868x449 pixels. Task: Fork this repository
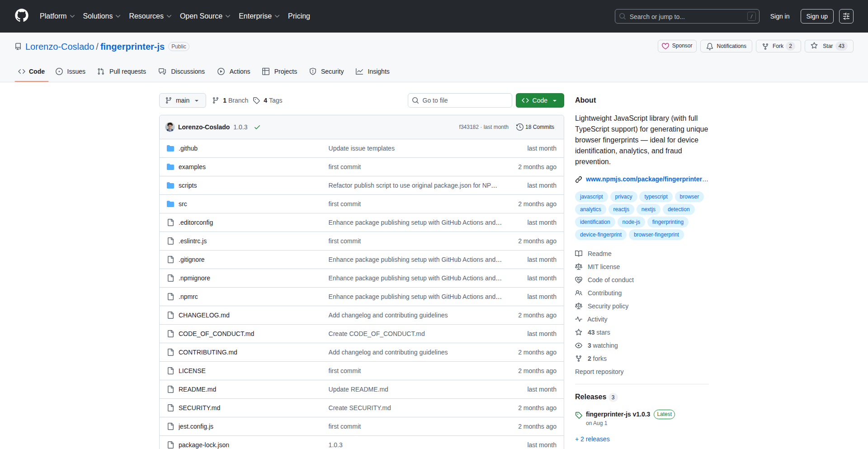(778, 46)
